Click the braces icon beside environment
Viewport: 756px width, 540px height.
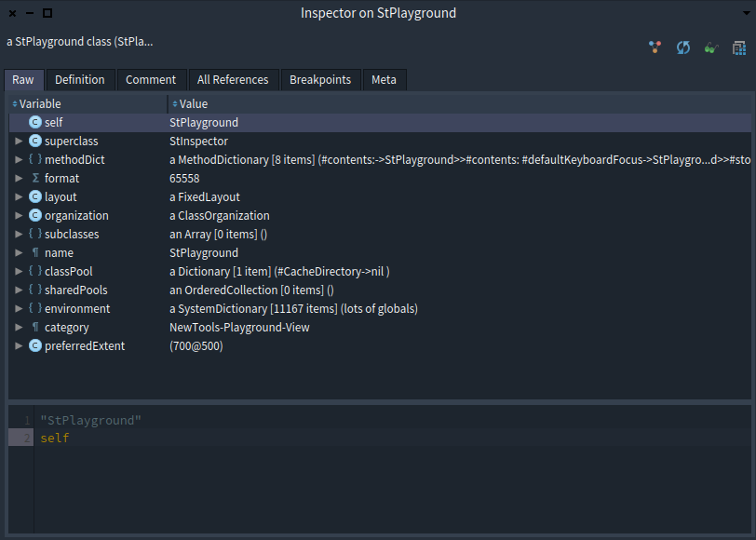35,308
